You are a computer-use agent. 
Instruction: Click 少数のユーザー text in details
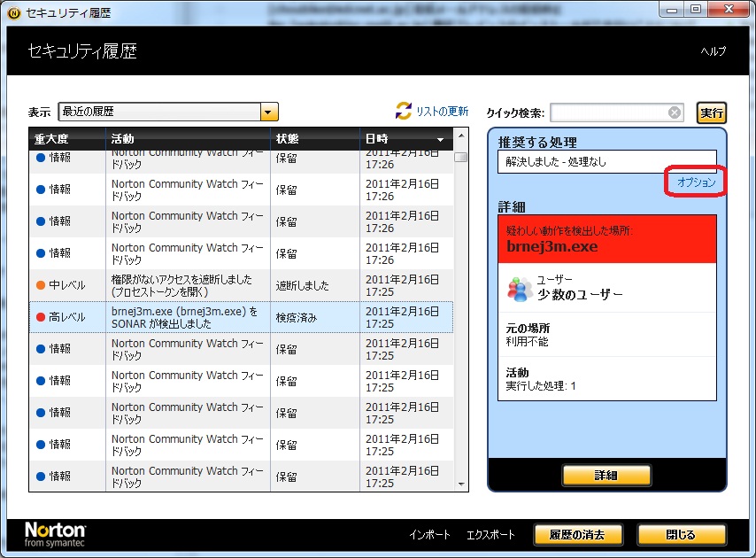point(580,294)
